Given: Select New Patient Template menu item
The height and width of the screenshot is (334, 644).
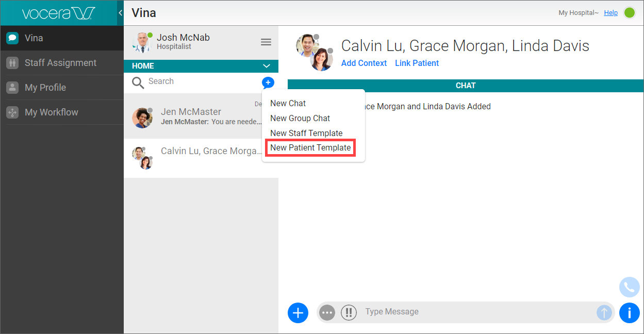Looking at the screenshot, I should (310, 148).
